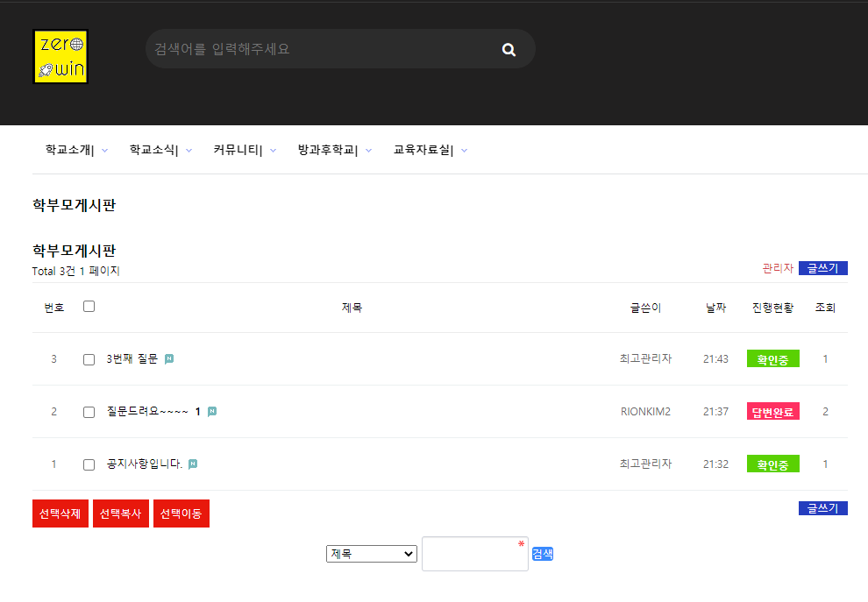
Task: Click the time 21:37
Action: pos(715,412)
